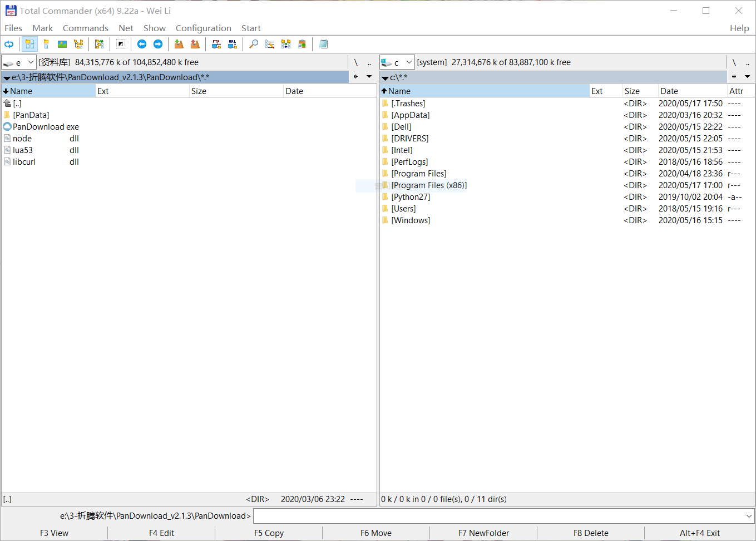Show the directory tree view icon
This screenshot has width=756, height=541.
78,44
